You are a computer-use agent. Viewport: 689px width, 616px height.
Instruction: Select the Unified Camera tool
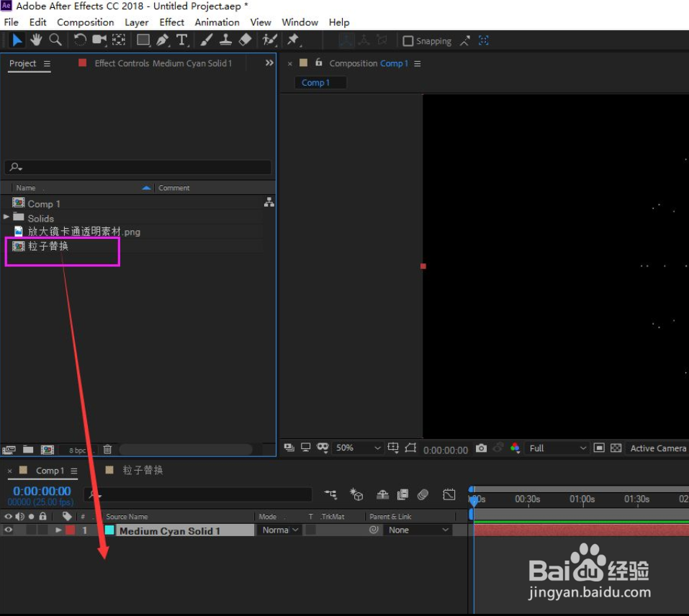pos(99,40)
